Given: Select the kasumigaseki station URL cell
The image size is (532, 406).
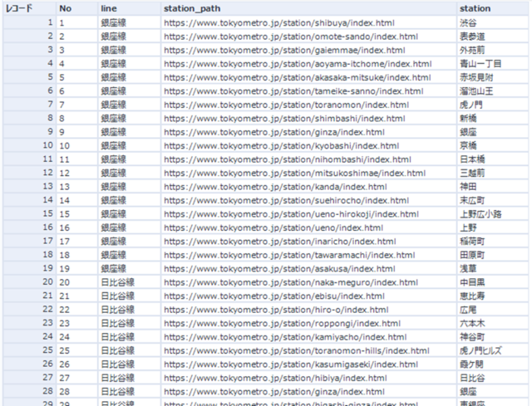Looking at the screenshot, I should (x=308, y=364).
